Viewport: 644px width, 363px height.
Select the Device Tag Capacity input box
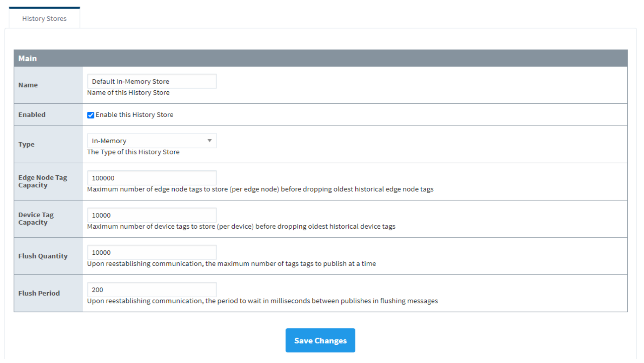point(152,215)
